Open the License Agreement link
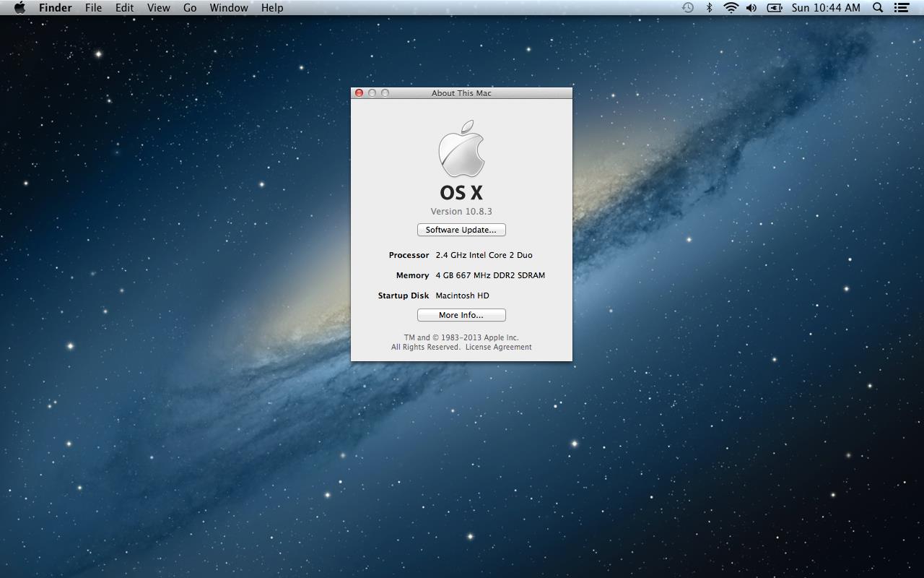Screen dimensions: 924x578 [x=498, y=348]
